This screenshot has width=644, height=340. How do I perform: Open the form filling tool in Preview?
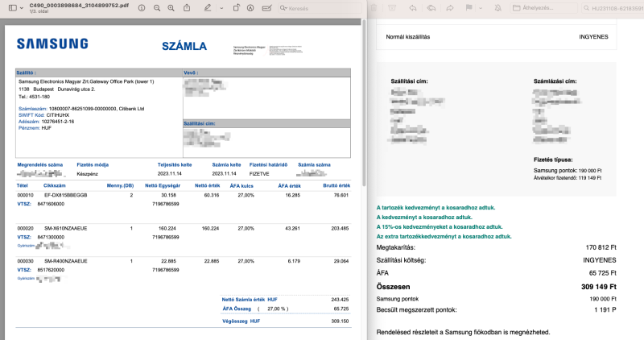(x=267, y=8)
